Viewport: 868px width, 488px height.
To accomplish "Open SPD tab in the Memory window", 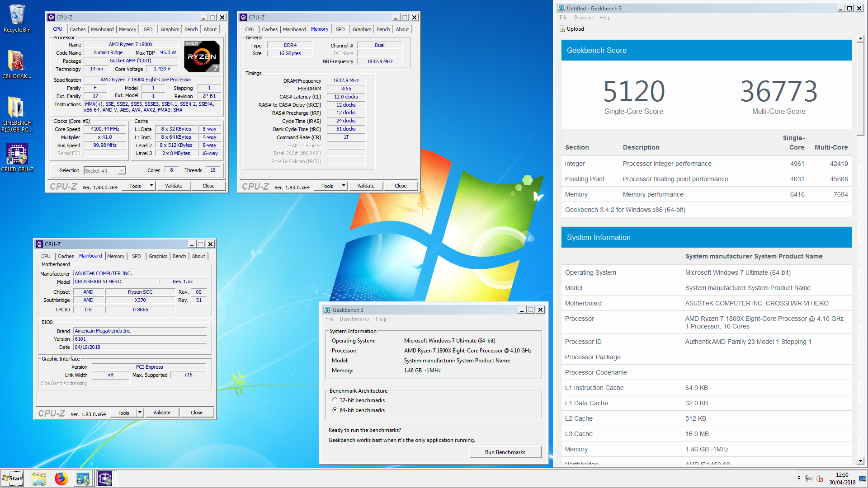I will pos(340,29).
